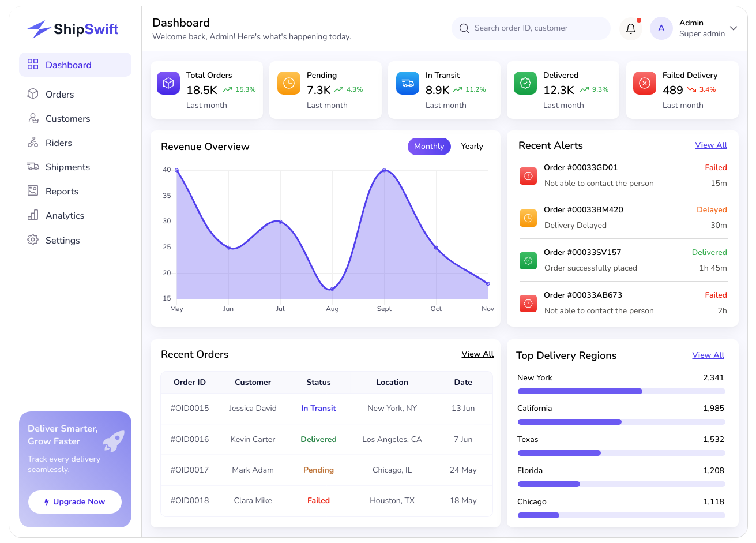Viewport: 756px width, 543px height.
Task: Select the Sept data point on chart
Action: point(384,170)
